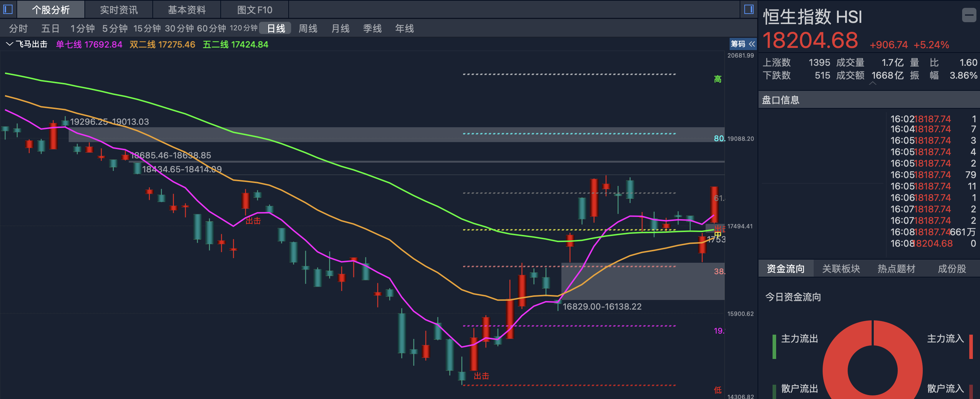Open the 基本资料 tab
The image size is (980, 399).
tap(186, 10)
